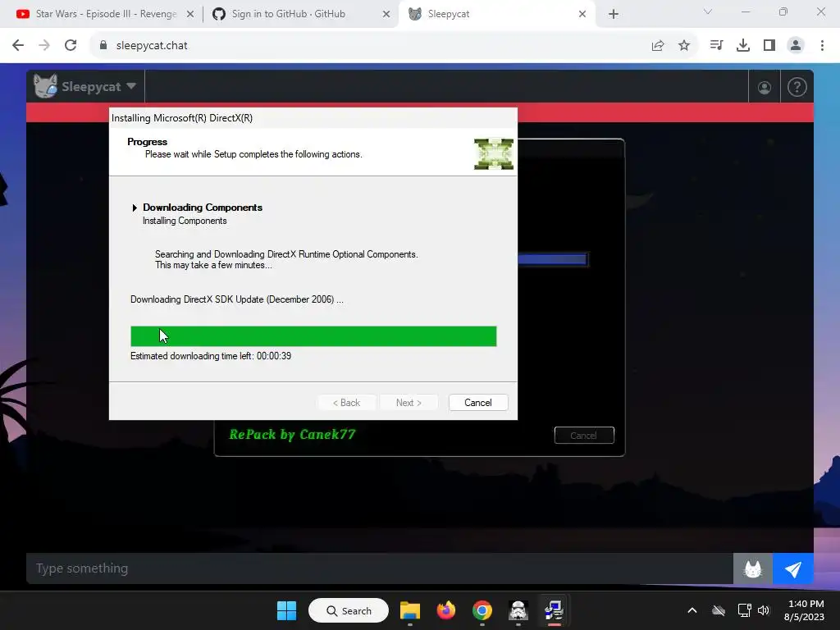Toggle Chrome side panel icon

(x=769, y=46)
